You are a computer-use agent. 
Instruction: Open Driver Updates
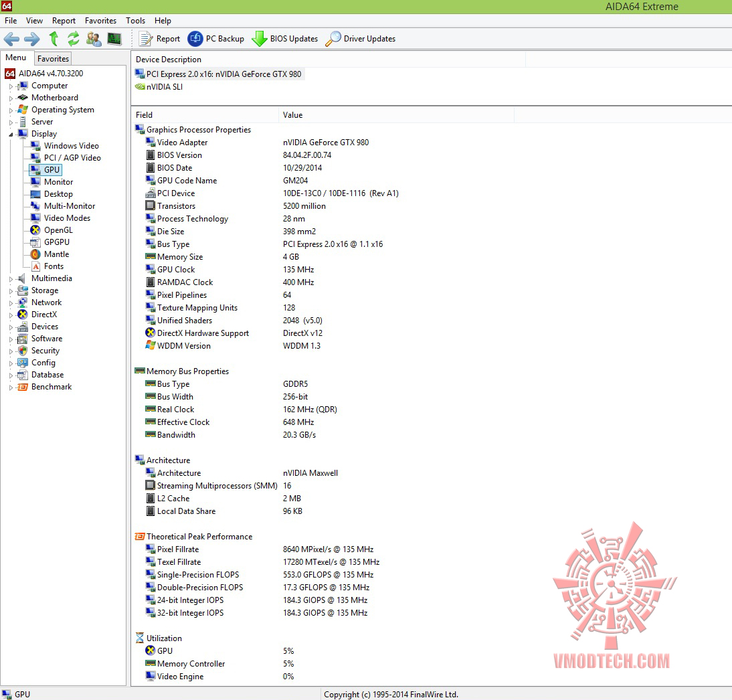point(361,39)
